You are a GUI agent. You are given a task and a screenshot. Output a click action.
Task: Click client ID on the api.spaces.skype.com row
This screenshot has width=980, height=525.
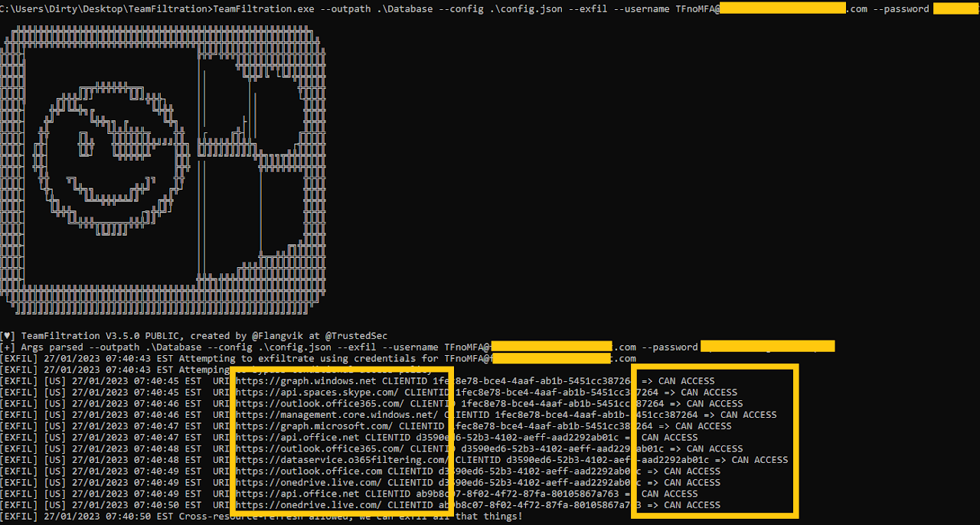pyautogui.click(x=557, y=393)
